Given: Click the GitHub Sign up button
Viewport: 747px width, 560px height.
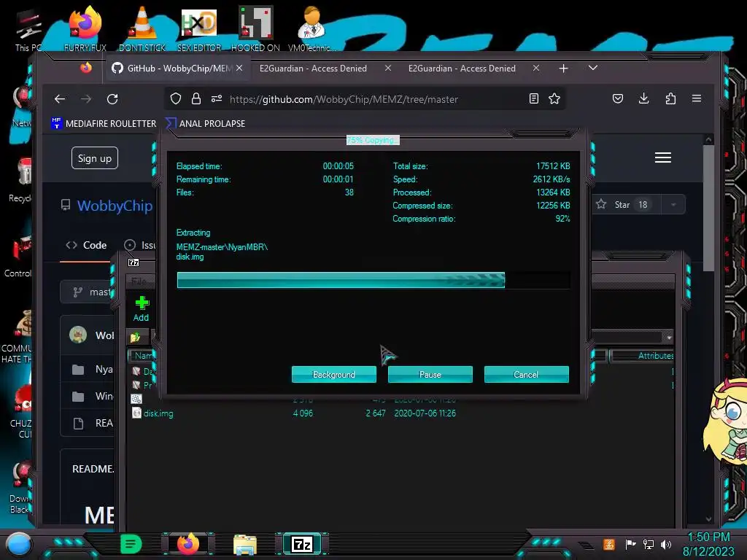Looking at the screenshot, I should pos(95,158).
